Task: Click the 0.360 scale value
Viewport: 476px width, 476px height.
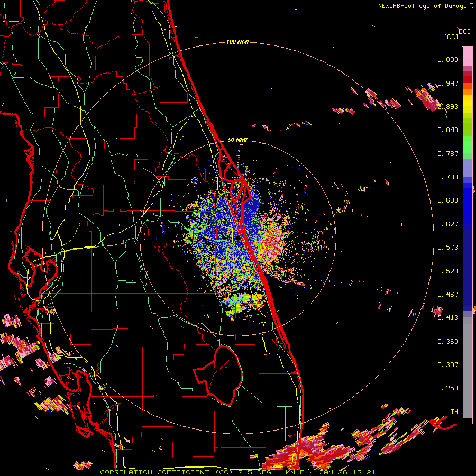Action: click(448, 342)
